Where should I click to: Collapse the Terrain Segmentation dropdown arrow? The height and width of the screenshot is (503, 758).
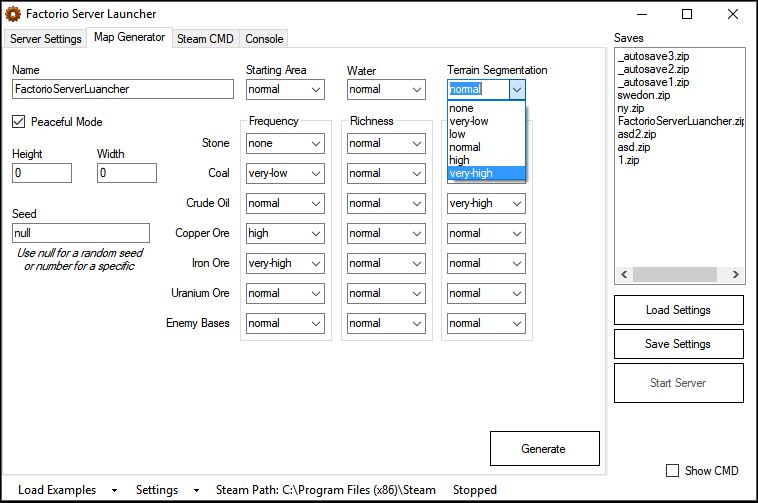517,89
